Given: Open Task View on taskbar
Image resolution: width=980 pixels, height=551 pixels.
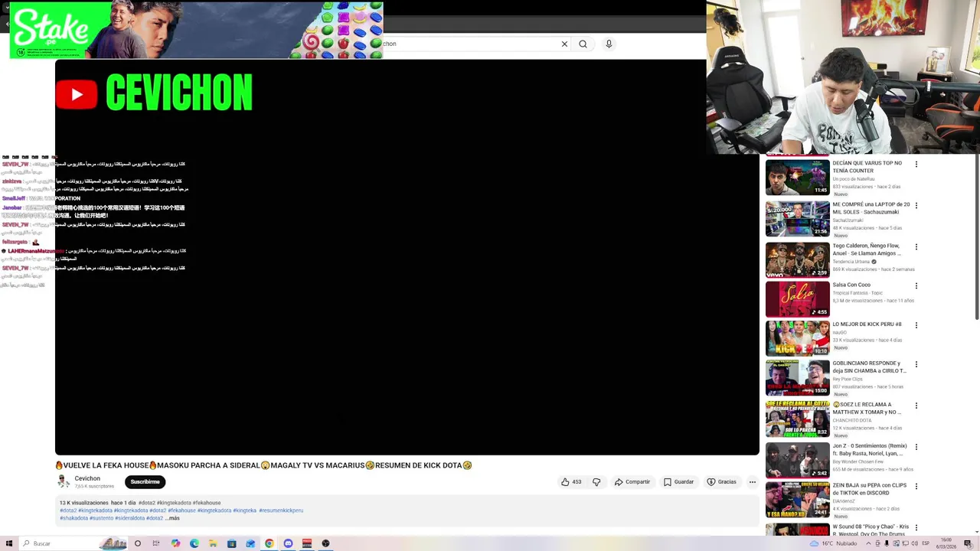Looking at the screenshot, I should (156, 543).
